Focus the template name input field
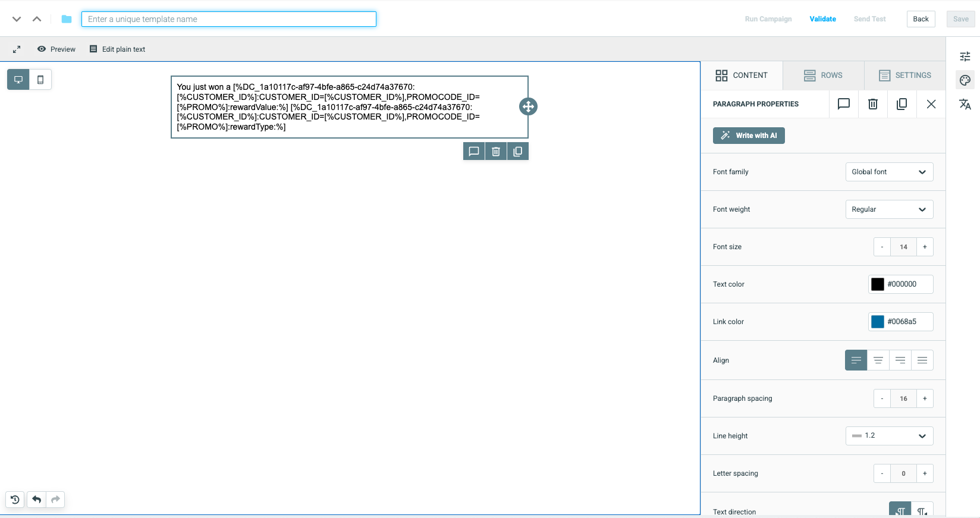Viewport: 980px width, 518px height. click(229, 19)
